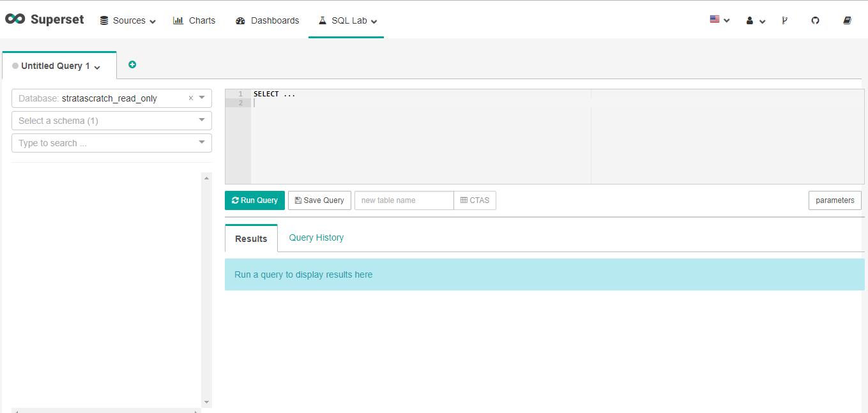Open the language flag dropdown
This screenshot has height=413, width=868.
point(720,20)
